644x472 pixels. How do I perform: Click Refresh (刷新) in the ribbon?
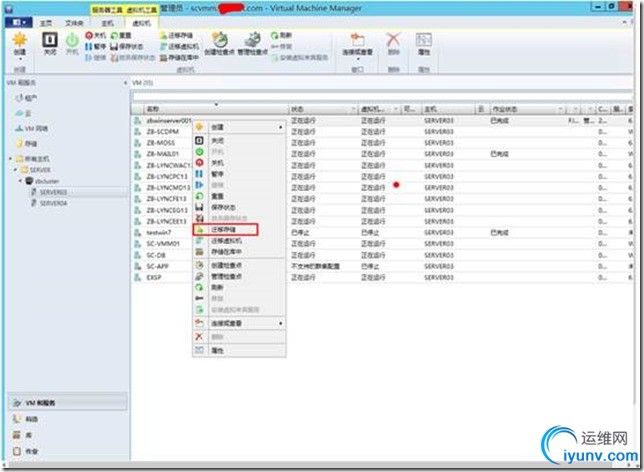pyautogui.click(x=281, y=36)
